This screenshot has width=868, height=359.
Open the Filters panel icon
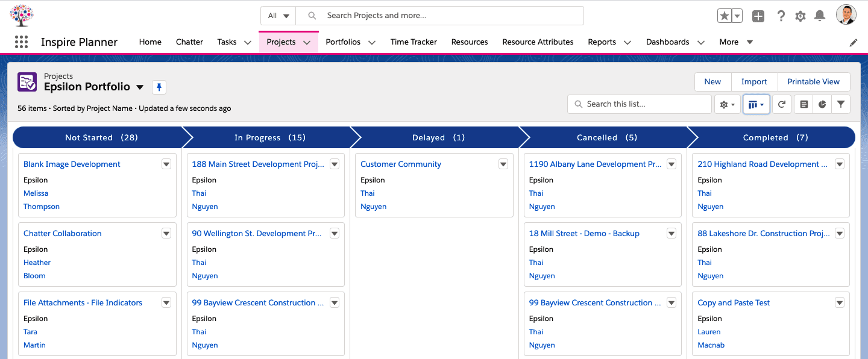coord(841,104)
